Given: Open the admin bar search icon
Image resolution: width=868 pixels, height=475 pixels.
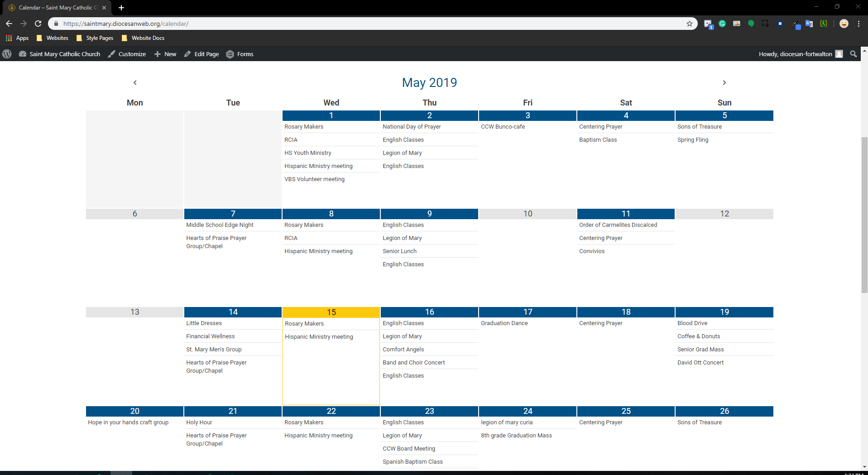Looking at the screenshot, I should [x=853, y=54].
